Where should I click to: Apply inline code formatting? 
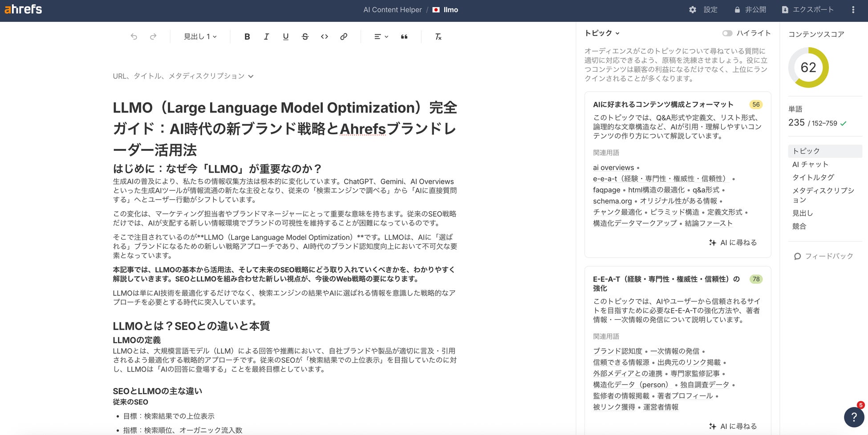point(324,36)
